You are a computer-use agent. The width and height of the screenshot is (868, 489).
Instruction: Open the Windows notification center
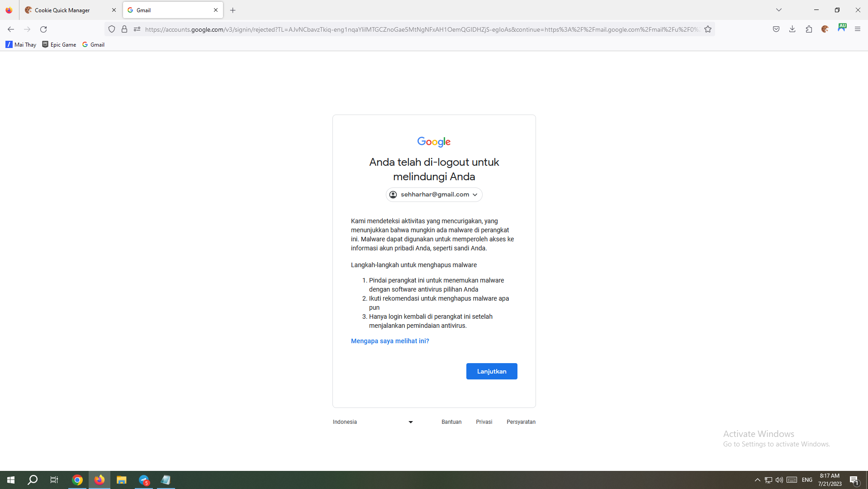[x=854, y=480]
